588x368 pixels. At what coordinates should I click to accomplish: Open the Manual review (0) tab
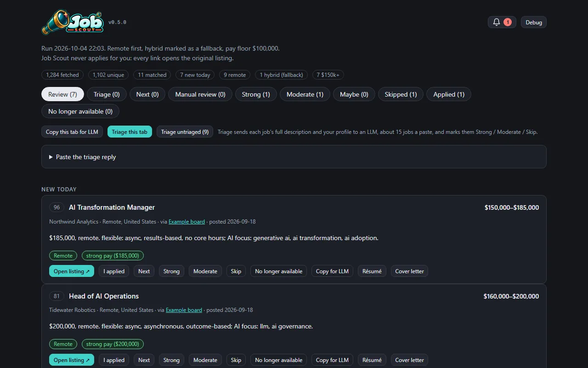200,94
